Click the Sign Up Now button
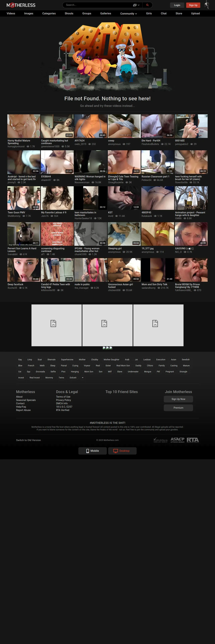Viewport: 215px width, 644px height. 178,399
